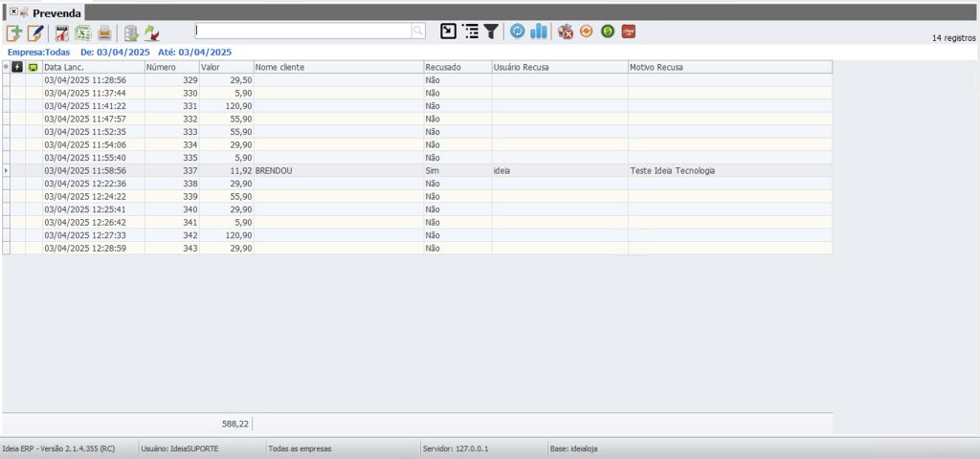Sort by the Data Lanc. column header
Screen dimensions: 980x459
click(93, 68)
